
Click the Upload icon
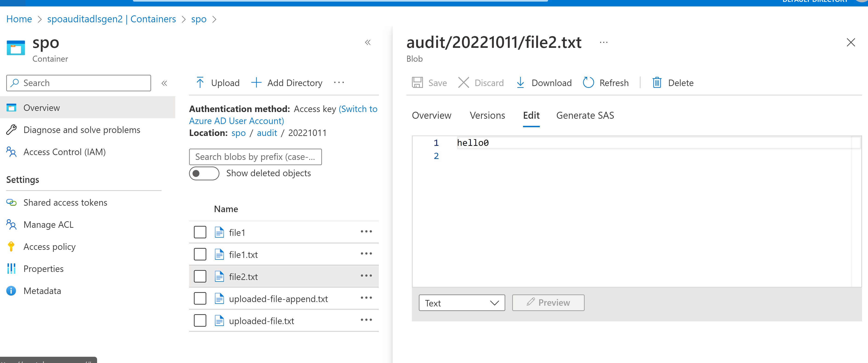[200, 83]
